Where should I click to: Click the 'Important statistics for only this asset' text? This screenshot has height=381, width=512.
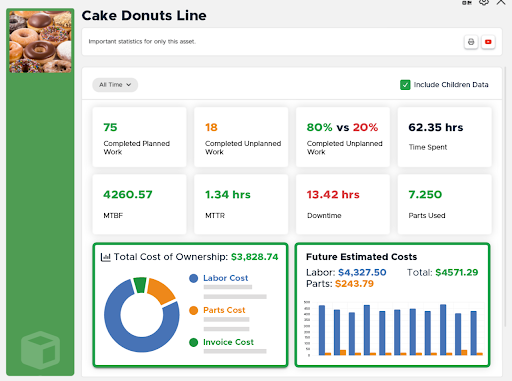click(x=142, y=42)
